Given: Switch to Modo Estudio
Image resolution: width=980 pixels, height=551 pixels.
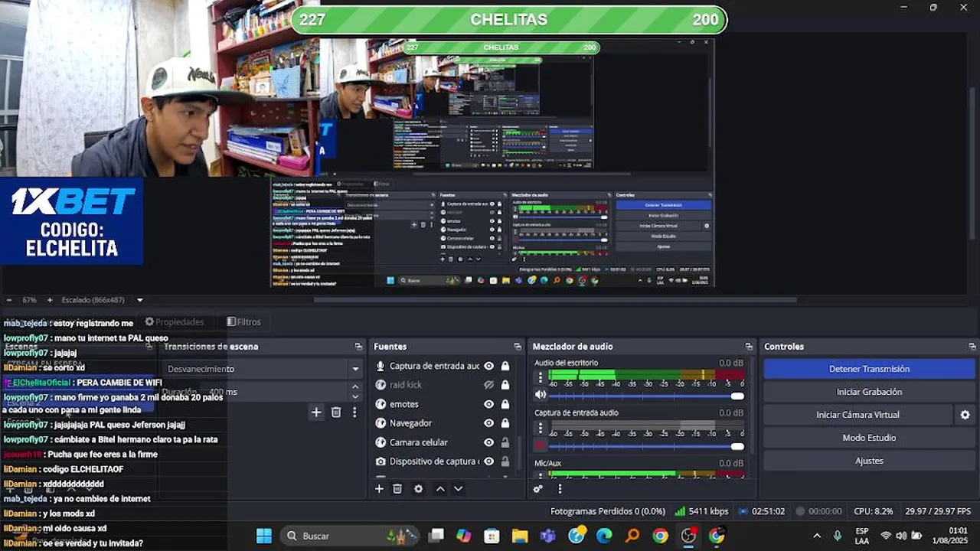Looking at the screenshot, I should tap(869, 438).
